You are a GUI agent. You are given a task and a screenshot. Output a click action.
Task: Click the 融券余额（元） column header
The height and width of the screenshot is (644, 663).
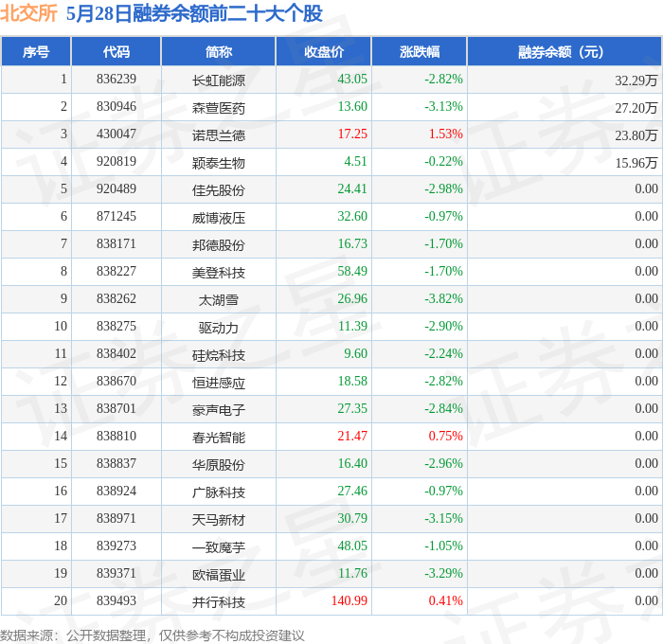pos(564,51)
